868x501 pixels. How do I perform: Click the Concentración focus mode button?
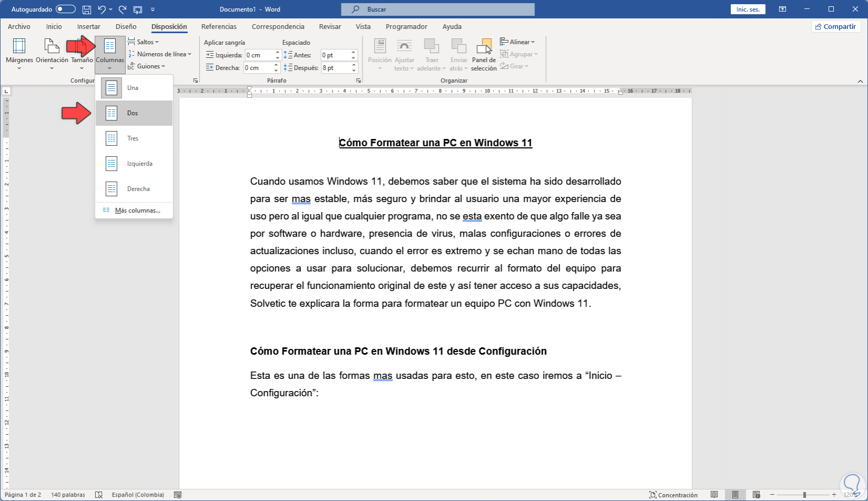point(673,495)
